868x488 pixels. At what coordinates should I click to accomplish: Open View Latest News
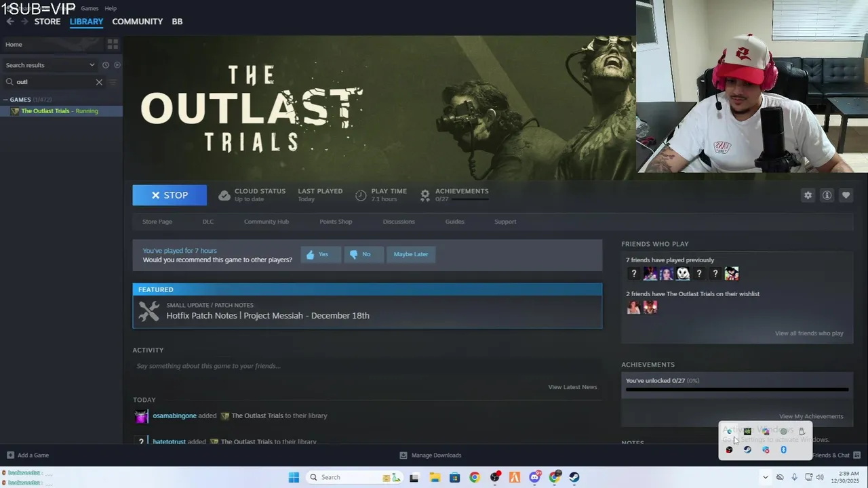pos(572,387)
